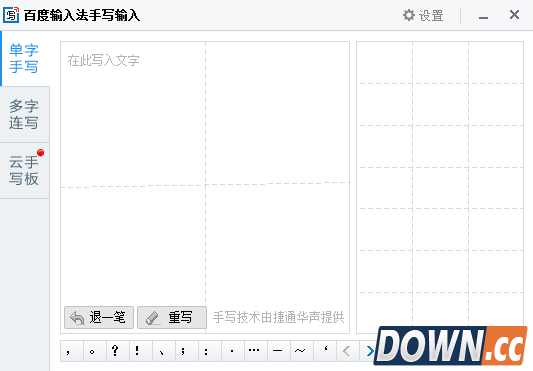Image resolution: width=533 pixels, height=371 pixels.
Task: Insert the exclamation mark symbol
Action: pyautogui.click(x=141, y=351)
